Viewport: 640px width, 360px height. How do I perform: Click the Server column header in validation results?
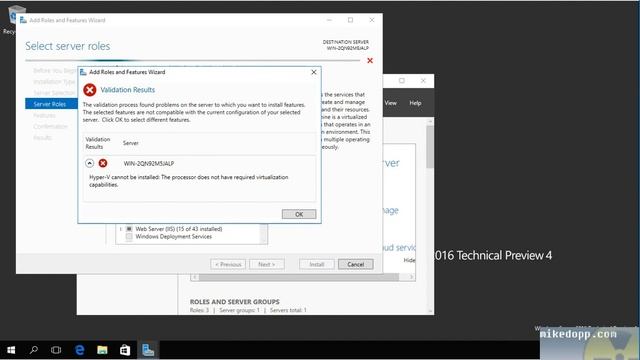(131, 143)
